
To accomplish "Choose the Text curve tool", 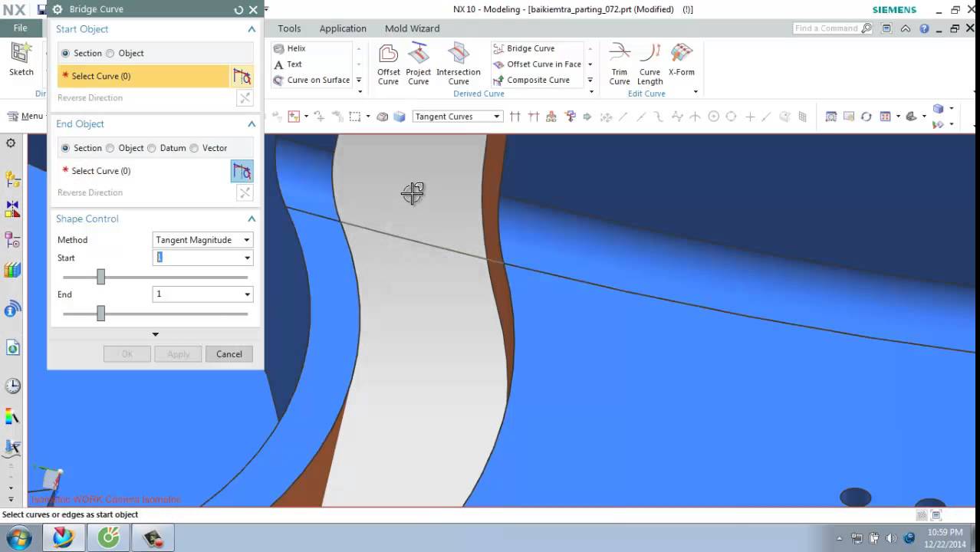I will 288,64.
